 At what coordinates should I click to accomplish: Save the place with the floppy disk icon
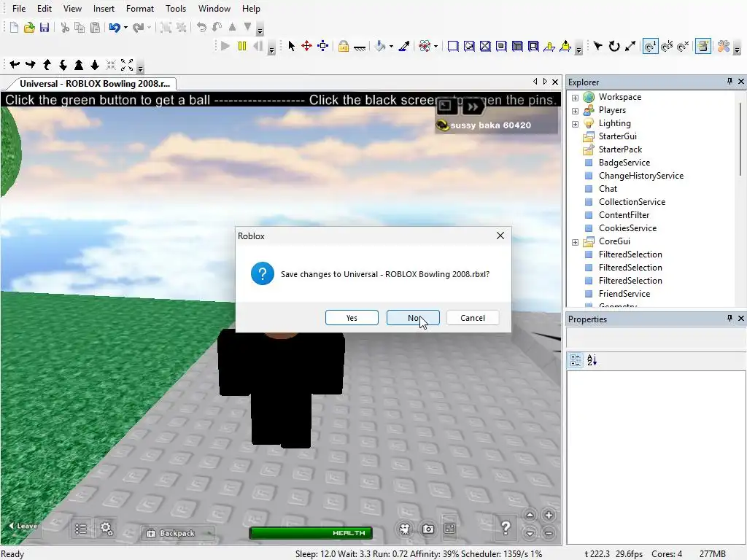point(44,27)
